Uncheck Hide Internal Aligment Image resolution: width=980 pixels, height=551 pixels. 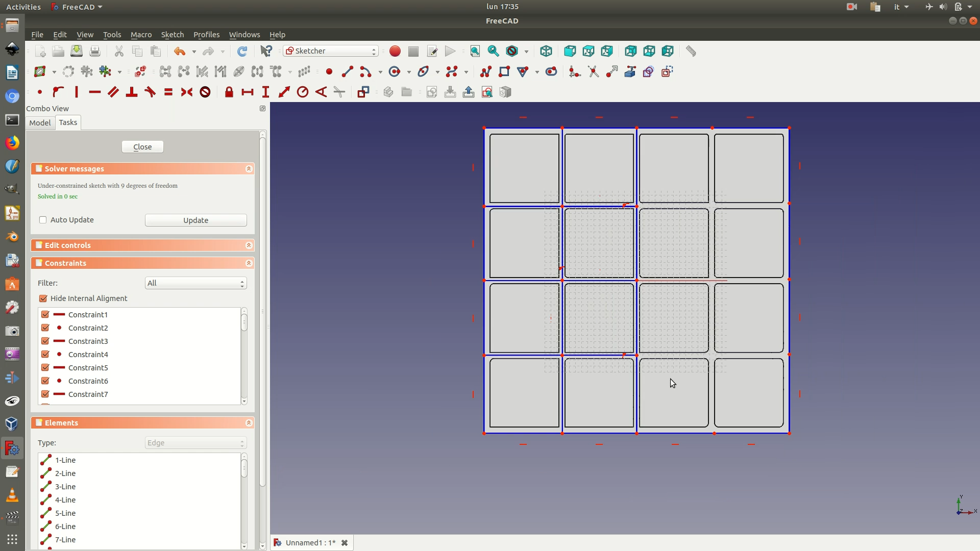point(43,298)
